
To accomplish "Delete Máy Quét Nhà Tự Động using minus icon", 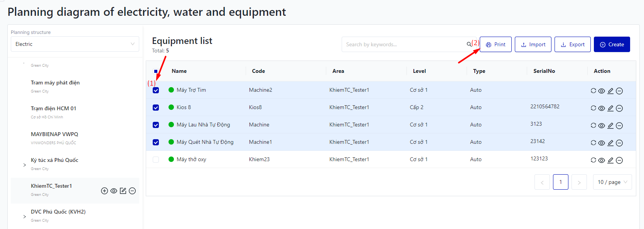I will 619,143.
